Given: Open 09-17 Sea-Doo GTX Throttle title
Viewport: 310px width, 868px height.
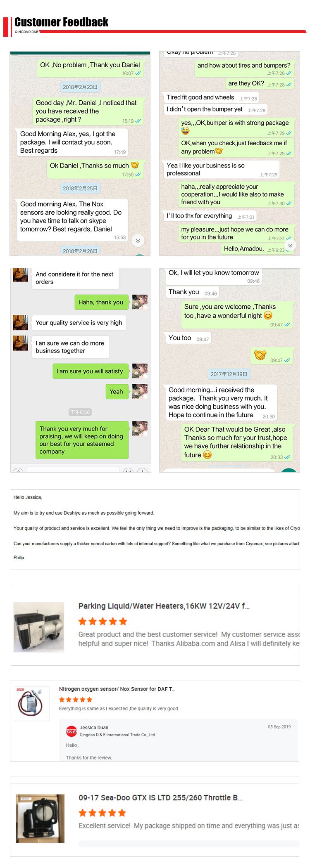Looking at the screenshot, I should (x=160, y=798).
